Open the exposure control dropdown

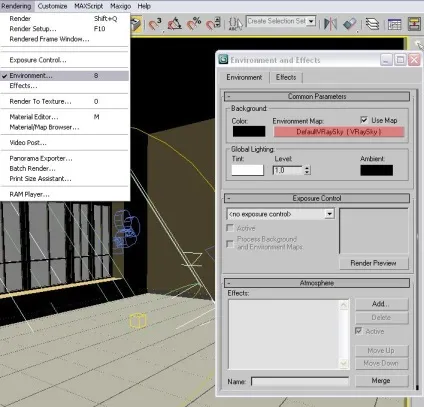coord(329,214)
